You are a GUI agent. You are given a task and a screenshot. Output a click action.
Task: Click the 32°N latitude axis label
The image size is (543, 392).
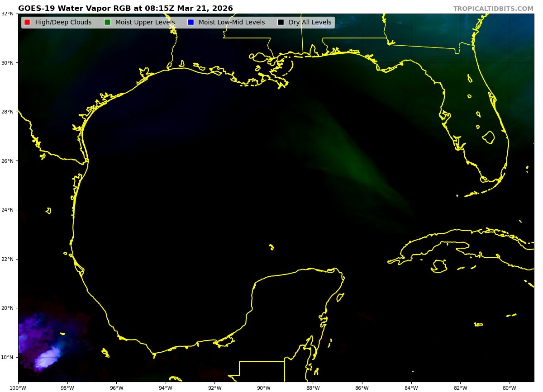point(7,14)
